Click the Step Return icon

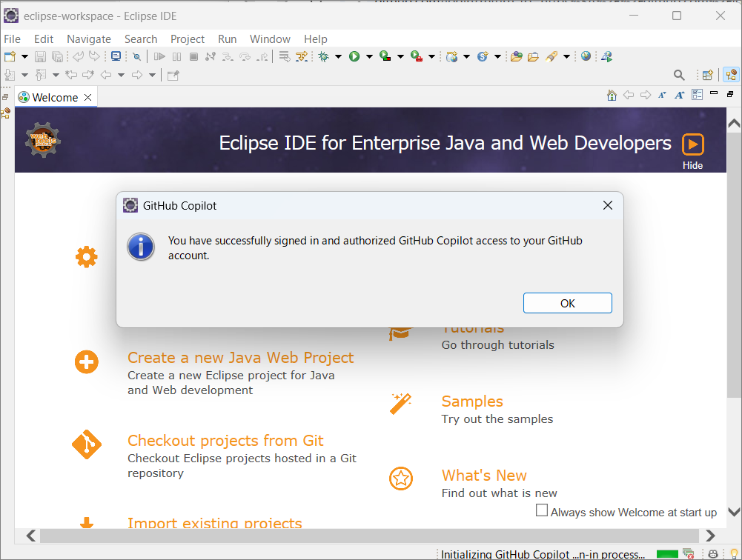(262, 57)
